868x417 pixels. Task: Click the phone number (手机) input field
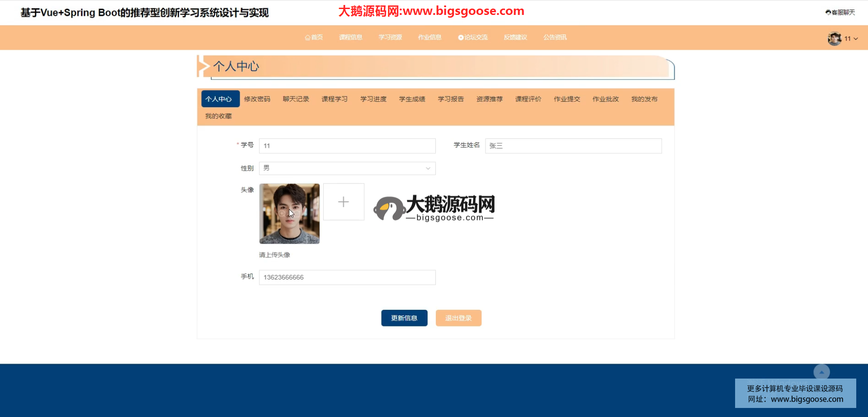click(x=347, y=277)
